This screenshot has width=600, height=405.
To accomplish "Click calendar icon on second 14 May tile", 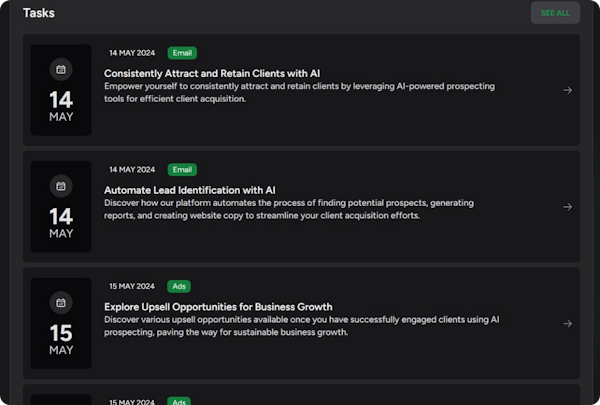I will pos(61,186).
